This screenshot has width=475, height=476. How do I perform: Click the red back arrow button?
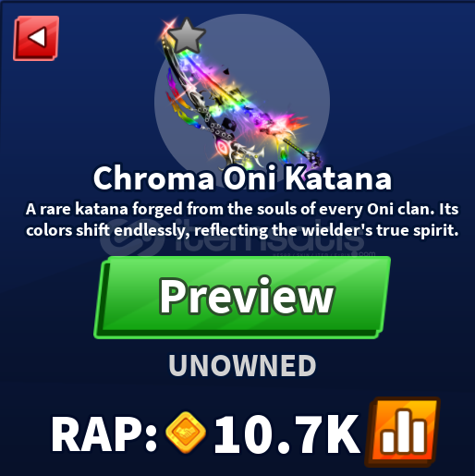[x=36, y=38]
